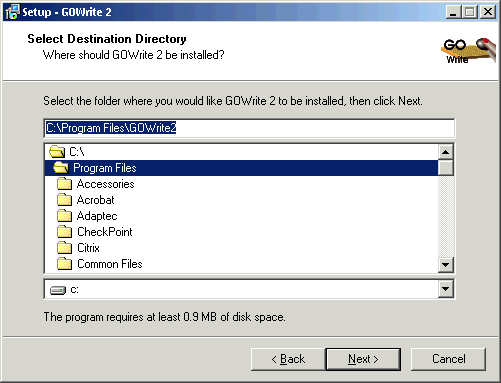Click the disk space requirement text
Viewport: 501px width, 383px height.
(x=164, y=317)
